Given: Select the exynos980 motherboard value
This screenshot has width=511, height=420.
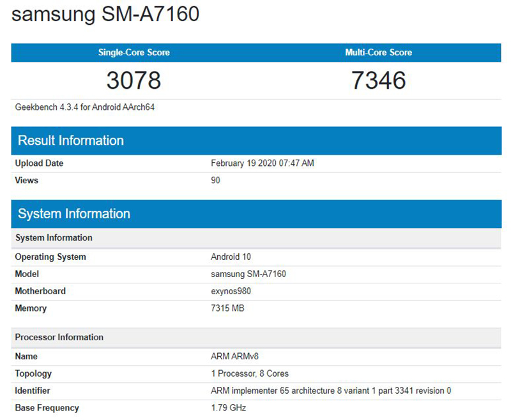Looking at the screenshot, I should click(232, 291).
